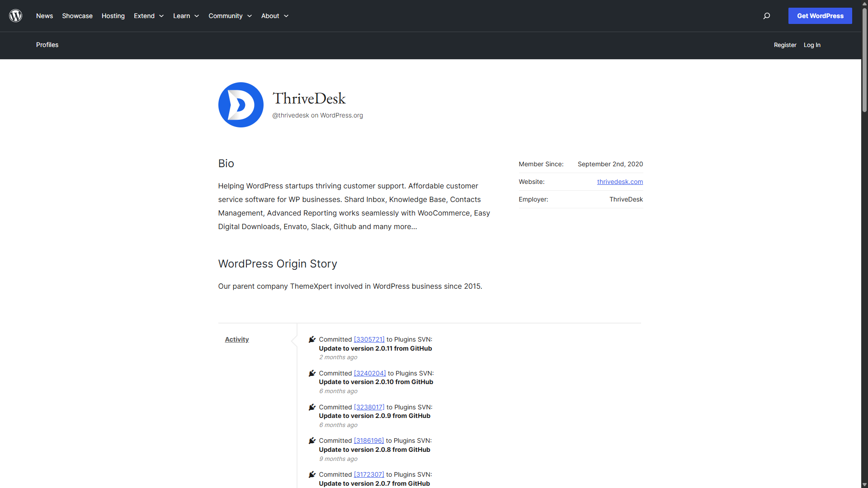Open commit link 3186196

point(369,441)
